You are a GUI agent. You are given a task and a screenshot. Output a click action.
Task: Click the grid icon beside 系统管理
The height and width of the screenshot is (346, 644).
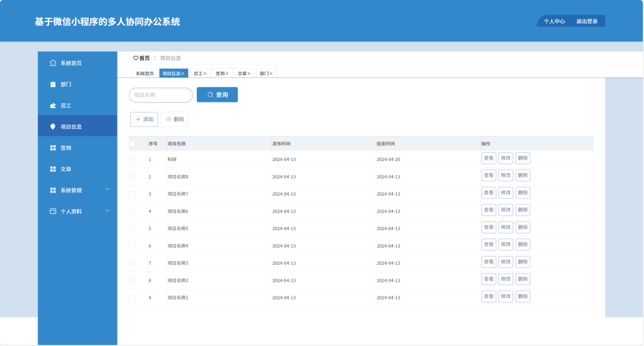pos(53,190)
